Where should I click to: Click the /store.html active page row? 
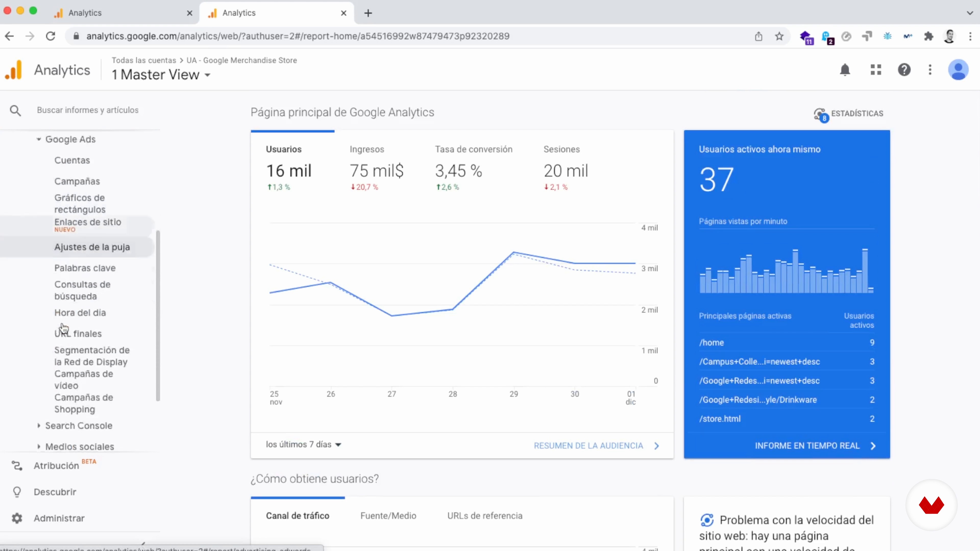(x=786, y=419)
